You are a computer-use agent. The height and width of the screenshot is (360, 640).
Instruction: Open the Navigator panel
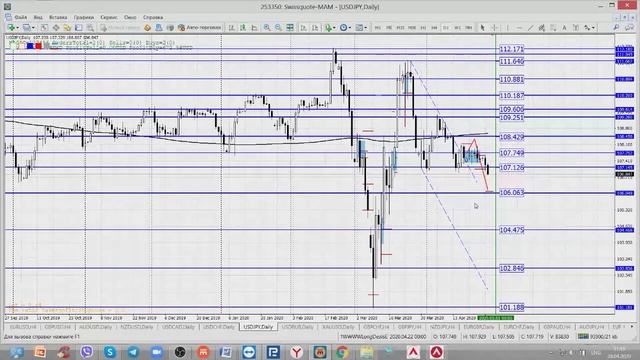(x=67, y=28)
